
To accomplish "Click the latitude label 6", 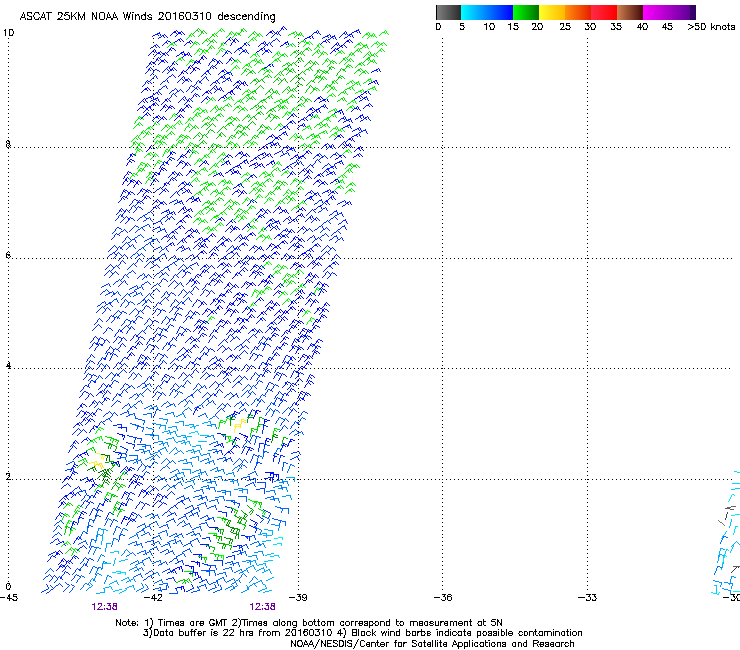I will pyautogui.click(x=8, y=255).
